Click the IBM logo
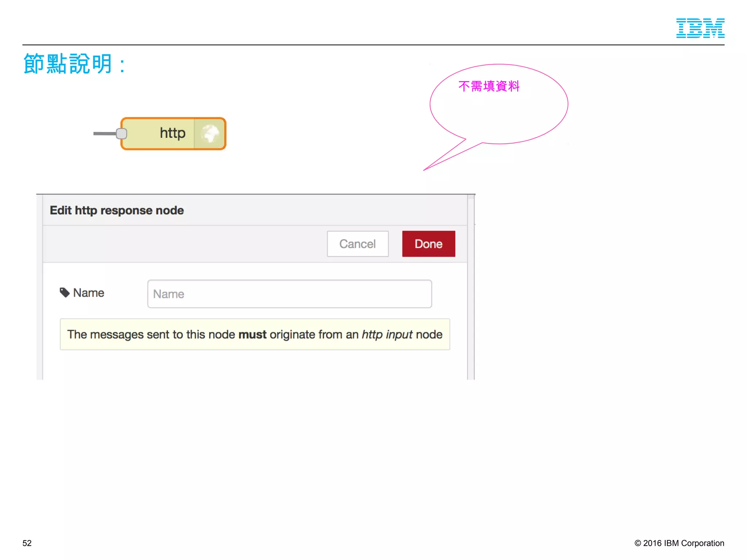This screenshot has height=560, width=747. click(x=700, y=28)
